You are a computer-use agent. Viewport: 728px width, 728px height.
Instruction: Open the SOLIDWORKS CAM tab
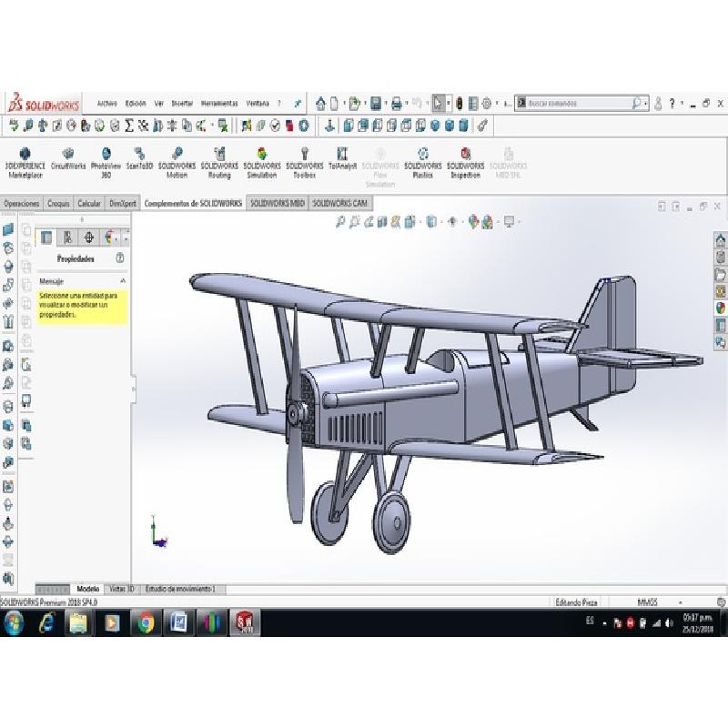coord(341,204)
